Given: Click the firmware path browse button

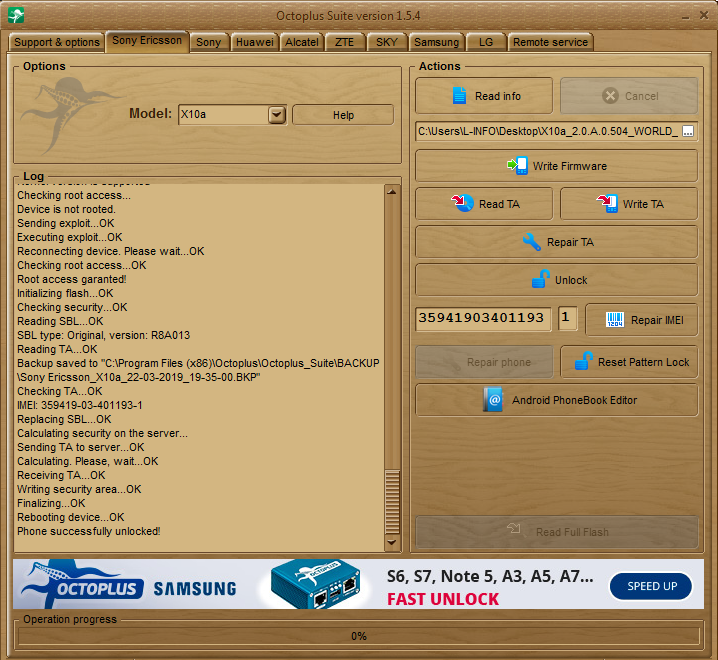Looking at the screenshot, I should (x=687, y=131).
